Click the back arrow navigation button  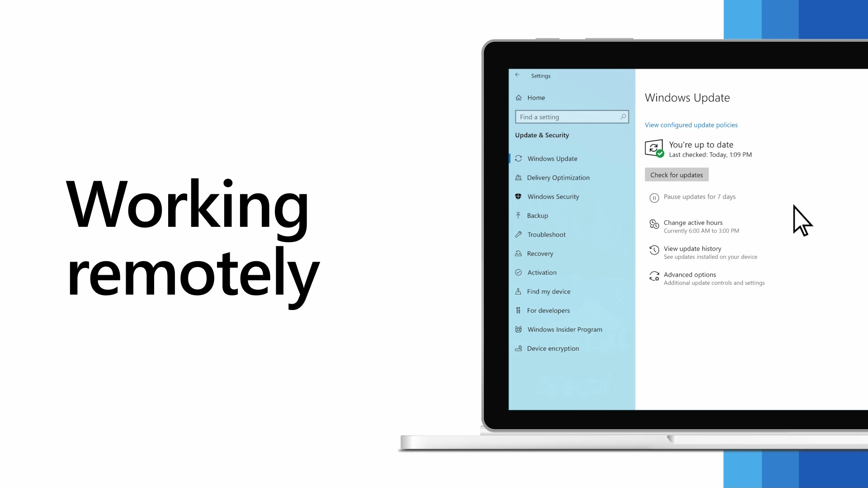(x=518, y=75)
